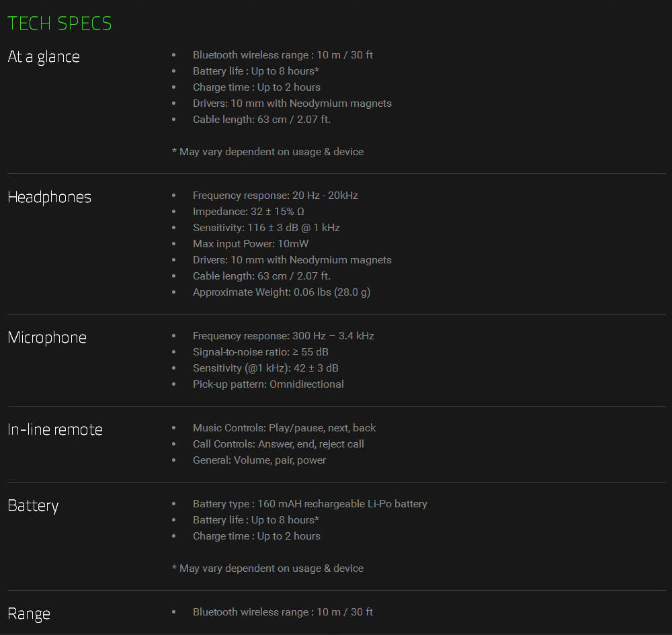Viewport: 672px width, 635px height.
Task: Click the '* May vary dependent on usage & device' note
Action: [267, 151]
